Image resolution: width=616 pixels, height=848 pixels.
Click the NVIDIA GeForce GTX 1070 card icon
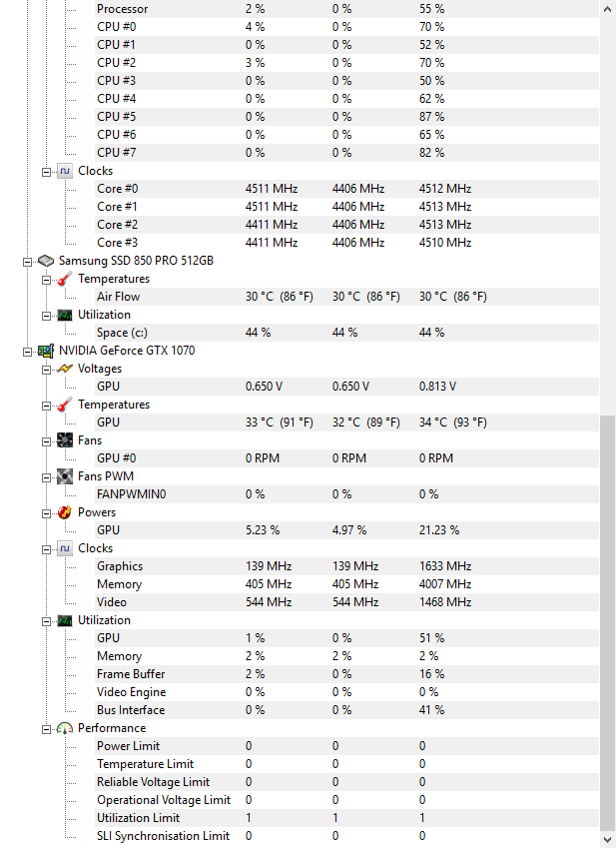tap(46, 351)
